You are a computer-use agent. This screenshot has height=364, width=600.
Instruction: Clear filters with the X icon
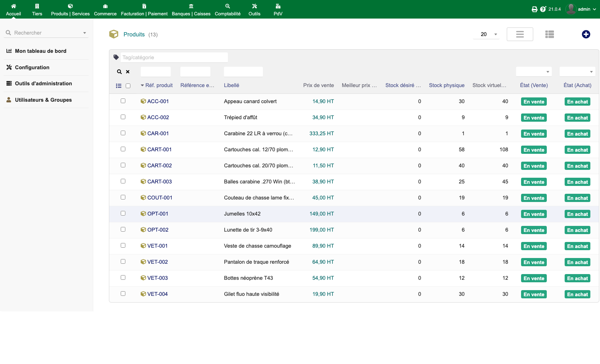(x=127, y=72)
